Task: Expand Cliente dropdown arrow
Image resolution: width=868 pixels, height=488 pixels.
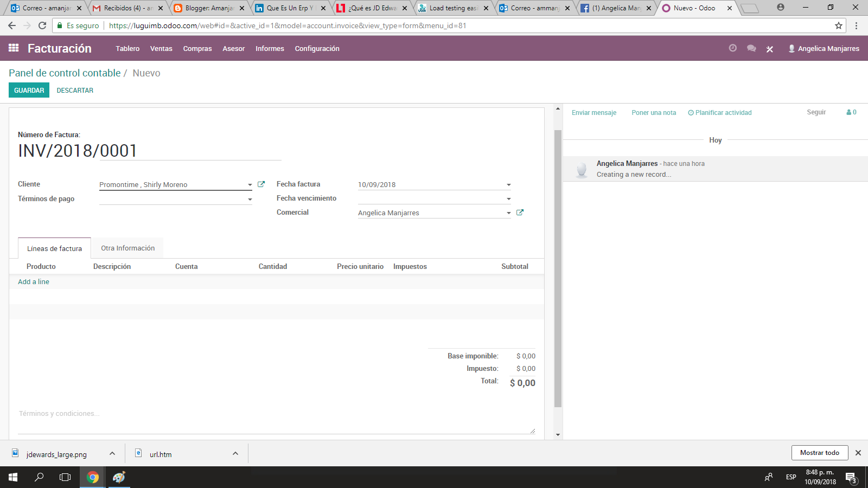Action: pos(250,185)
